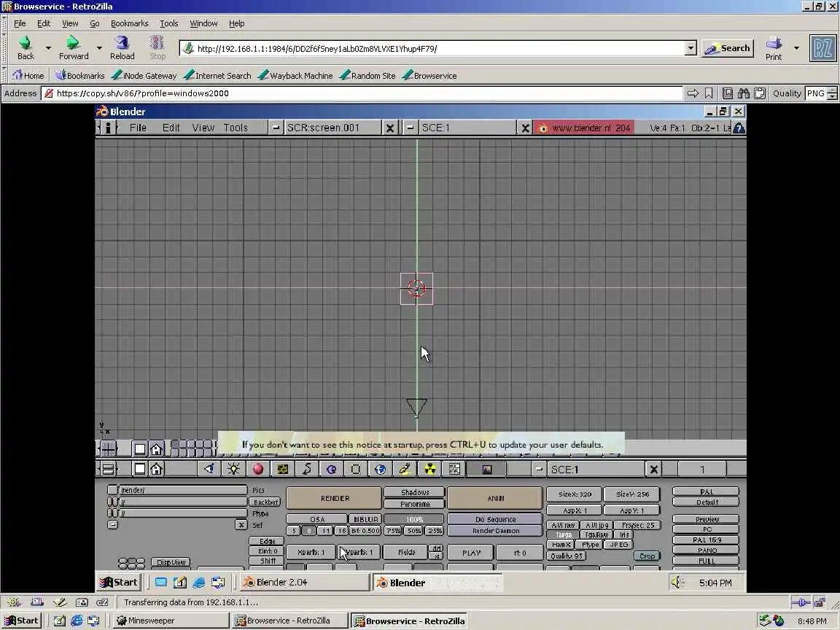Viewport: 840px width, 630px height.
Task: Open the Texture buttons icon
Action: click(282, 470)
